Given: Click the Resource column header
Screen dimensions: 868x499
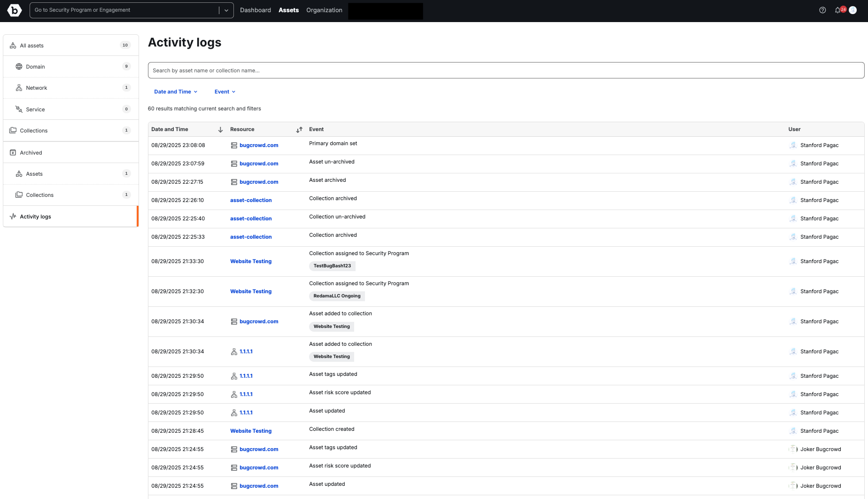Looking at the screenshot, I should click(x=242, y=130).
